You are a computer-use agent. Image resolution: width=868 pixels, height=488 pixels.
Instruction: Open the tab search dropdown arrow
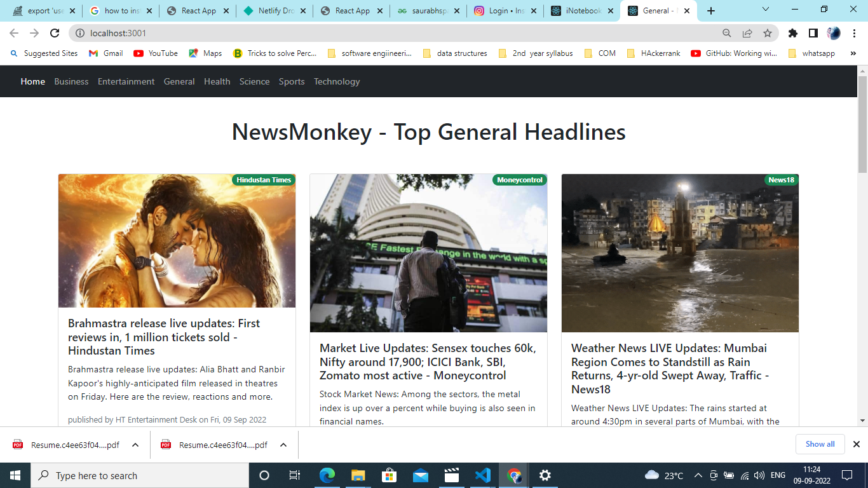tap(766, 10)
